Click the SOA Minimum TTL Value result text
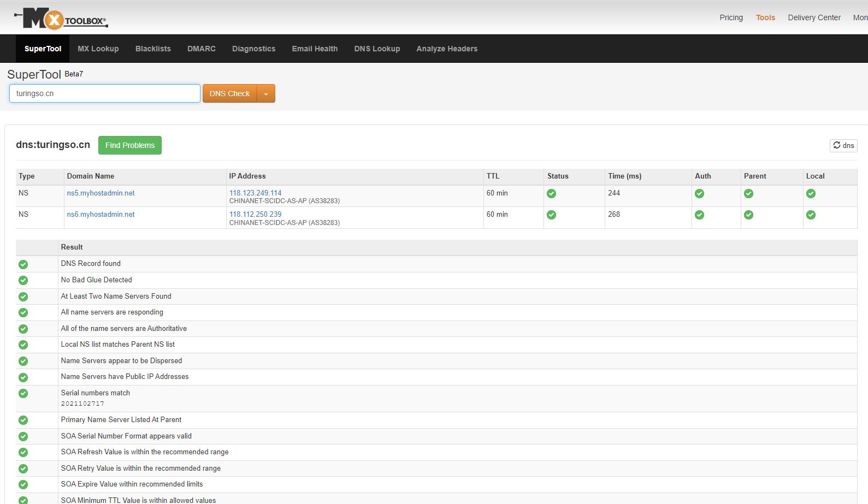The height and width of the screenshot is (504, 868). pos(138,500)
